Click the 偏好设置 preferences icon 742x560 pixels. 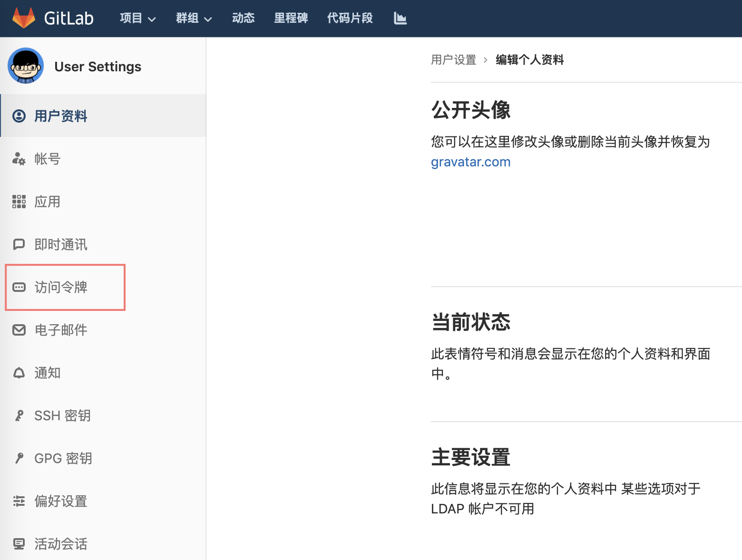click(x=19, y=501)
